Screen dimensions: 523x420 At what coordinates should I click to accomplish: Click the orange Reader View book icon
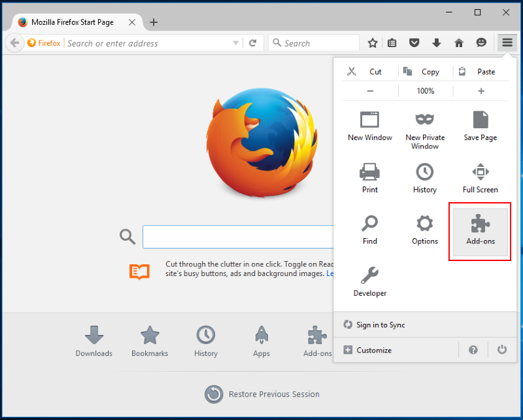(139, 271)
